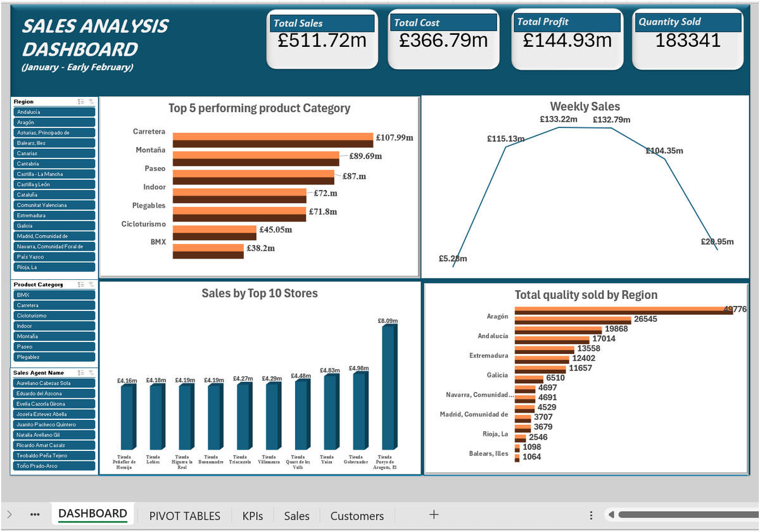Select the Total Profit KPI card
The height and width of the screenshot is (532, 760).
(567, 39)
